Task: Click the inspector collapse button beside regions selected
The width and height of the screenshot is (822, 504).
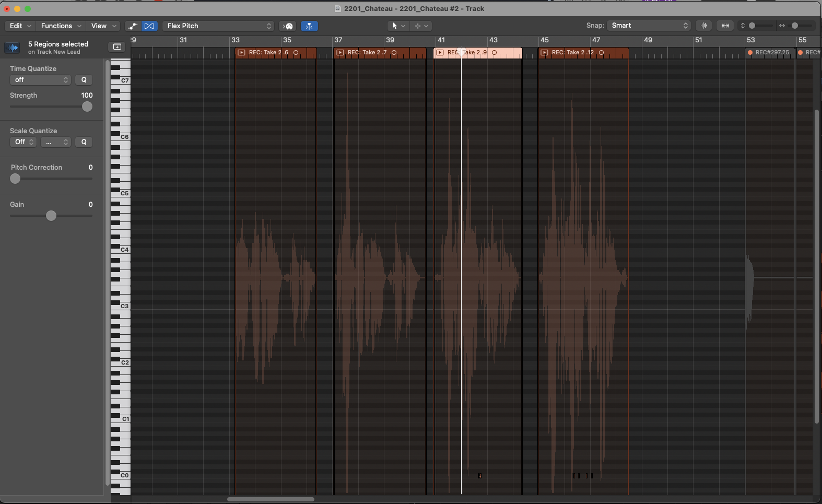Action: pyautogui.click(x=117, y=47)
